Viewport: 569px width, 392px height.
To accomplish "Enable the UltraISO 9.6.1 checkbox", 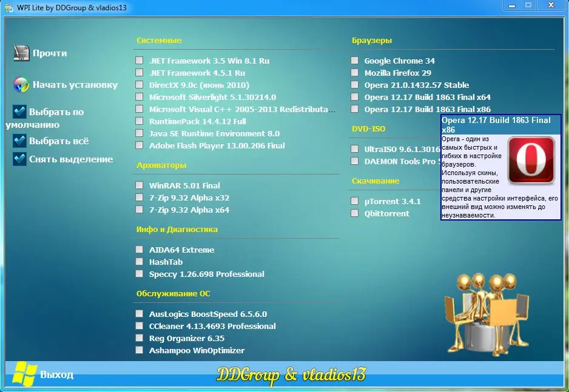I will point(354,149).
